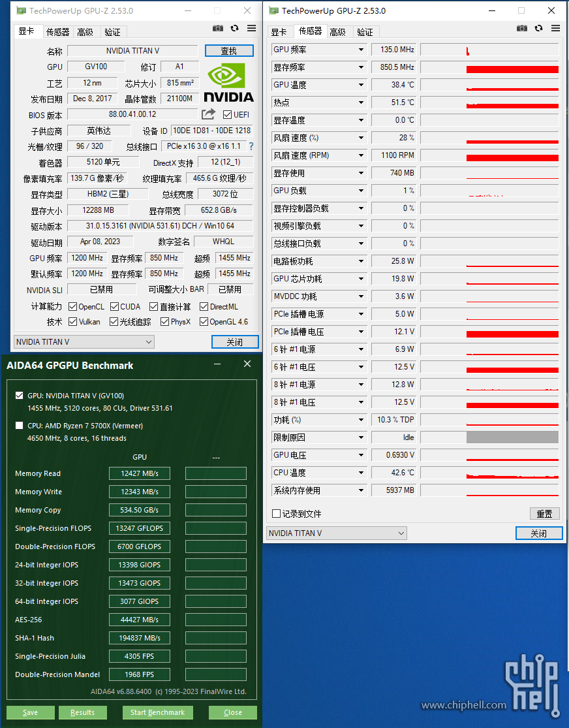
Task: Open 显存频率 sensor dropdown arrow
Action: tap(361, 67)
